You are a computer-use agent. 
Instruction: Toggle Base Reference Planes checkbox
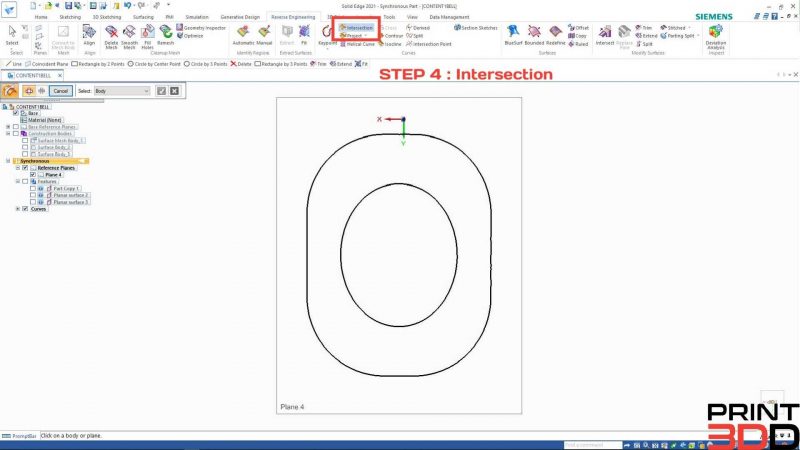[16, 127]
